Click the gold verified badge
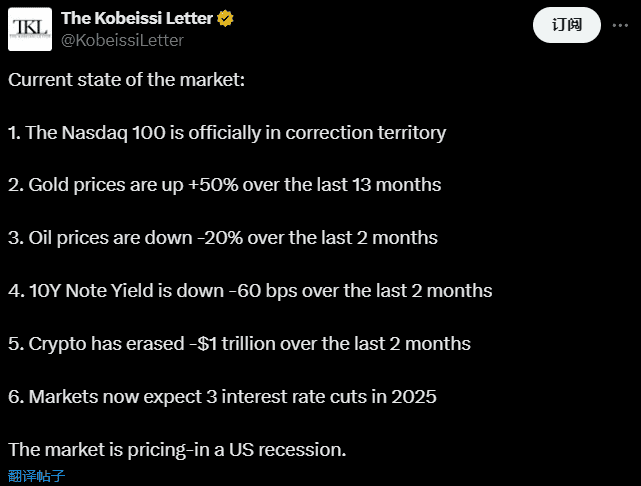 pyautogui.click(x=225, y=18)
